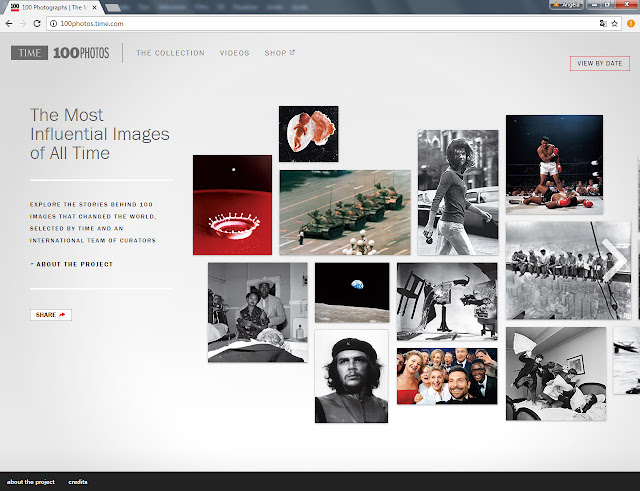
Task: Reload the page with the refresh icon
Action: [x=37, y=24]
